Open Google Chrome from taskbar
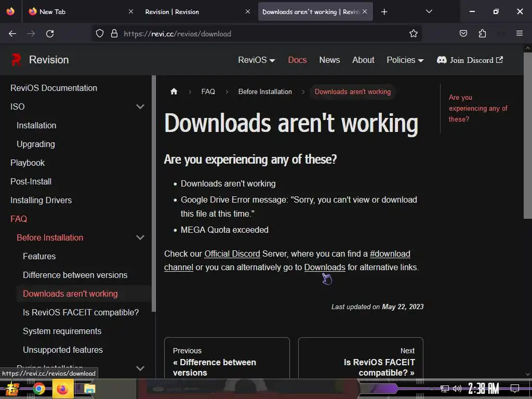This screenshot has width=532, height=399. [x=38, y=389]
